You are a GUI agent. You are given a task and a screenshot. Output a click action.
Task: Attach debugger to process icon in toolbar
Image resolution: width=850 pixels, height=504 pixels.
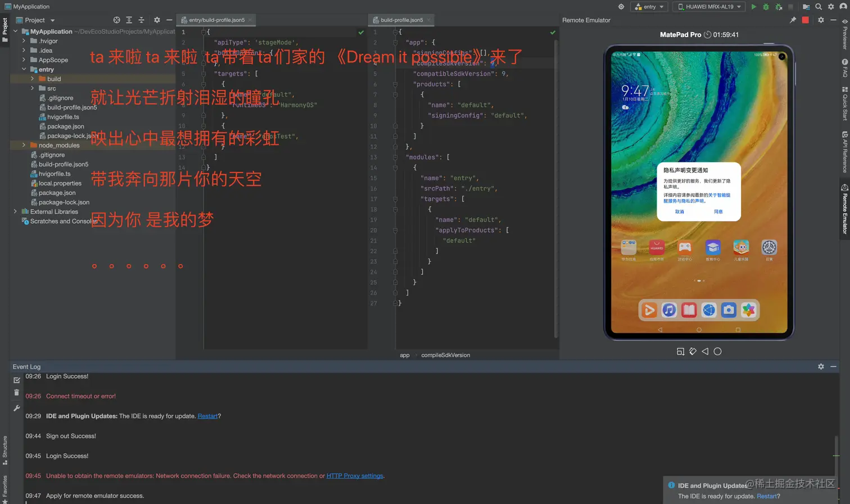click(779, 7)
